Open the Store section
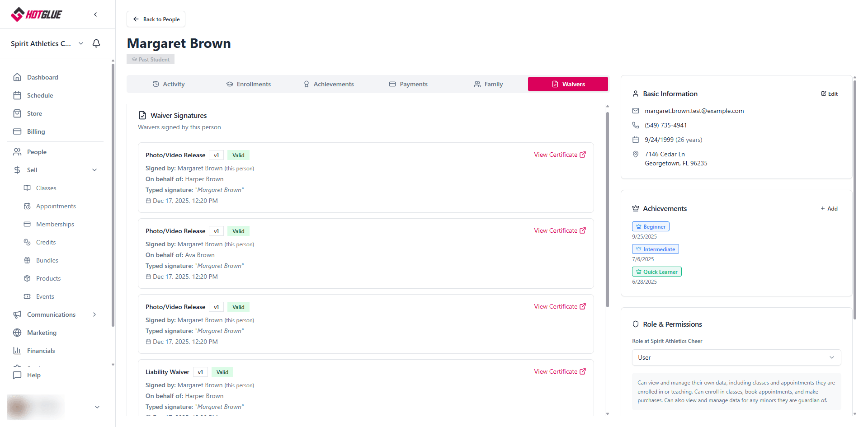Viewport: 868px width, 427px height. click(x=34, y=113)
